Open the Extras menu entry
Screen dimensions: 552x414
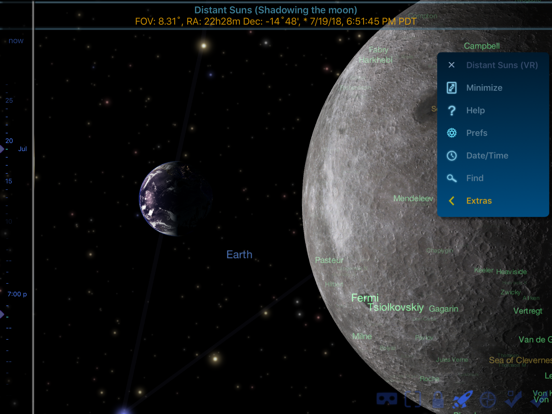pyautogui.click(x=479, y=201)
